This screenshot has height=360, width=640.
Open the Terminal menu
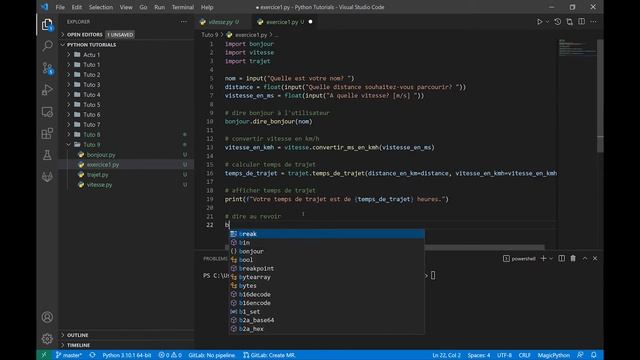pos(182,7)
